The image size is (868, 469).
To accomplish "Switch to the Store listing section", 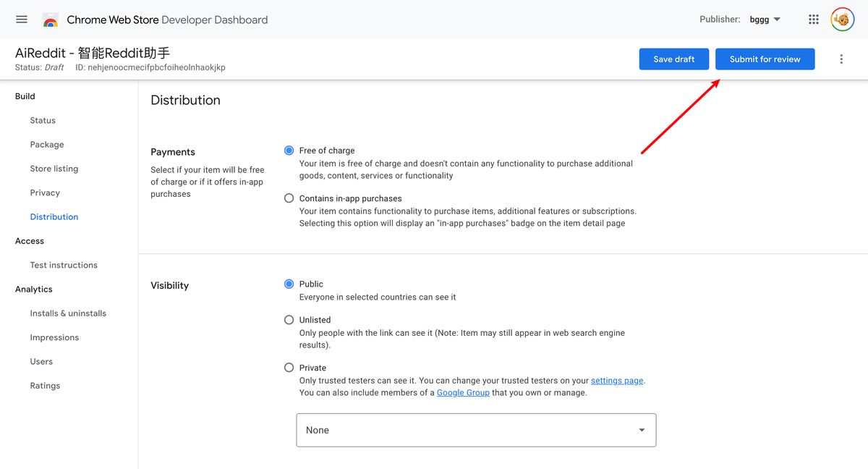I will tap(54, 168).
